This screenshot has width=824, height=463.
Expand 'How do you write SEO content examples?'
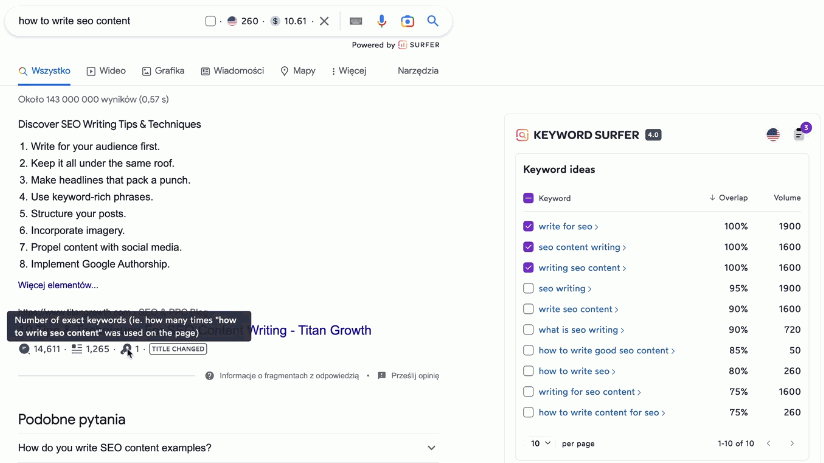(x=431, y=448)
